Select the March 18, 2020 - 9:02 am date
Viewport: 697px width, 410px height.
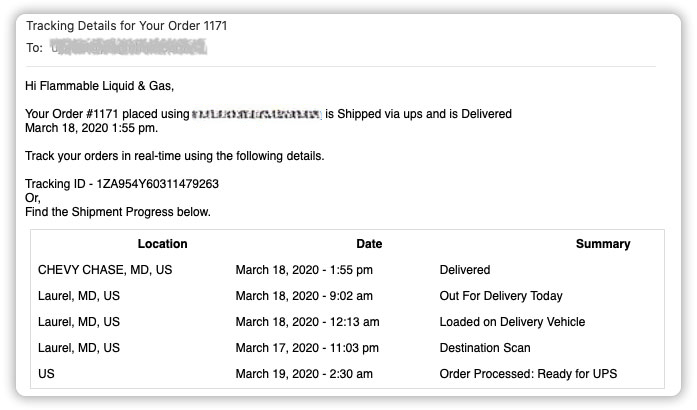coord(304,296)
